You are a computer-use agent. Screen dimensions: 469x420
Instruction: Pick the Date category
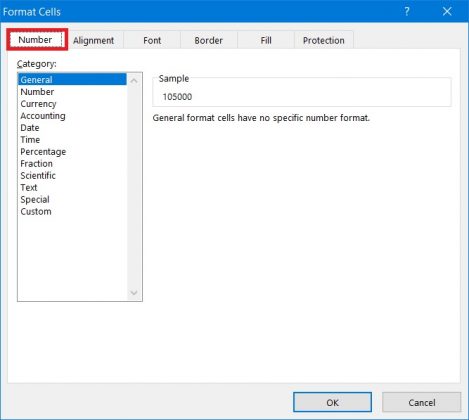click(30, 128)
